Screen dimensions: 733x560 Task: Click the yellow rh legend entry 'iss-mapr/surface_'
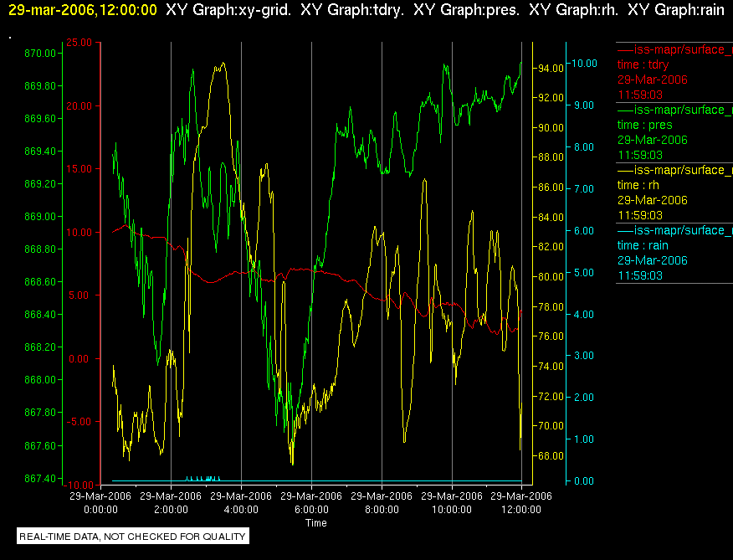click(675, 170)
